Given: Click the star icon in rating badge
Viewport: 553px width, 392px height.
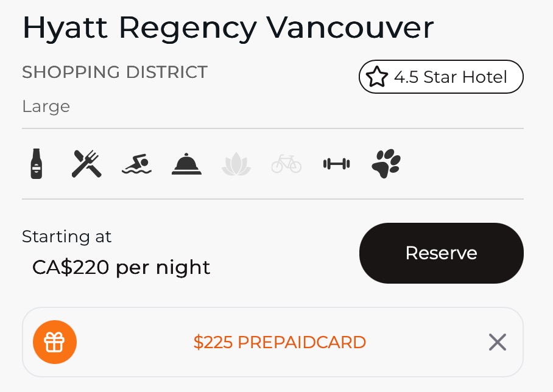Looking at the screenshot, I should pyautogui.click(x=376, y=77).
